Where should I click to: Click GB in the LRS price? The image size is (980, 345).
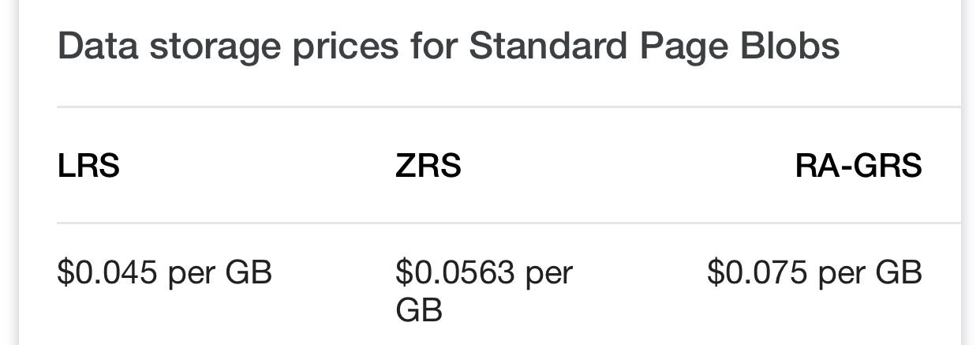point(249,272)
